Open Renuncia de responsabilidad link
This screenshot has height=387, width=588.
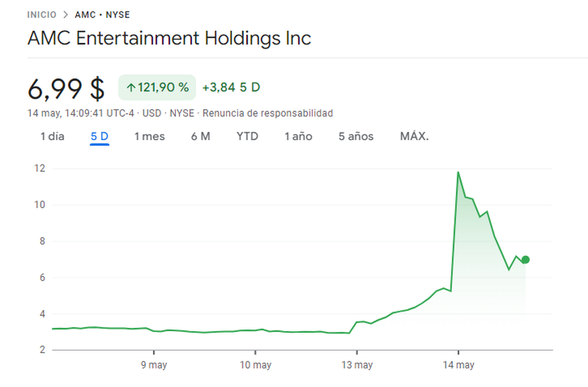click(268, 114)
